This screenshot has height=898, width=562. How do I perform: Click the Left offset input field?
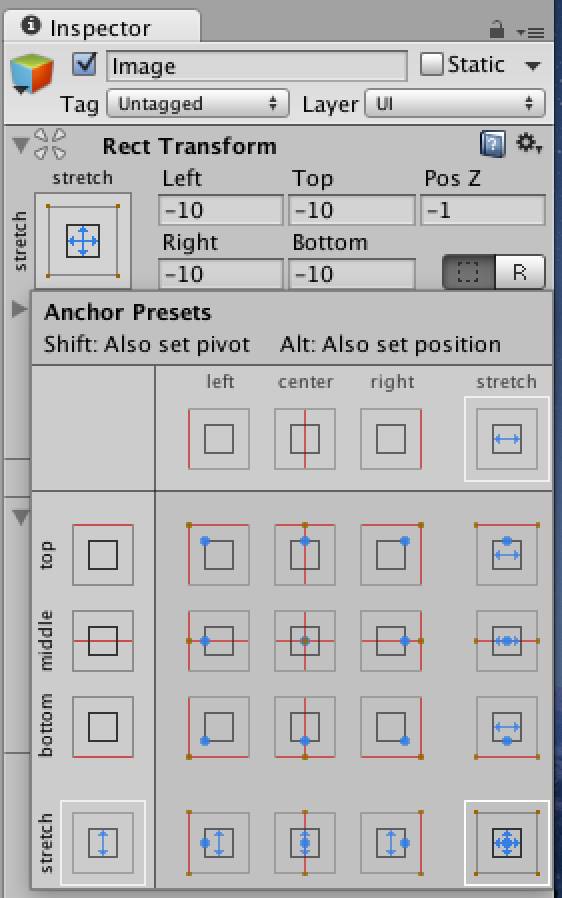click(221, 210)
